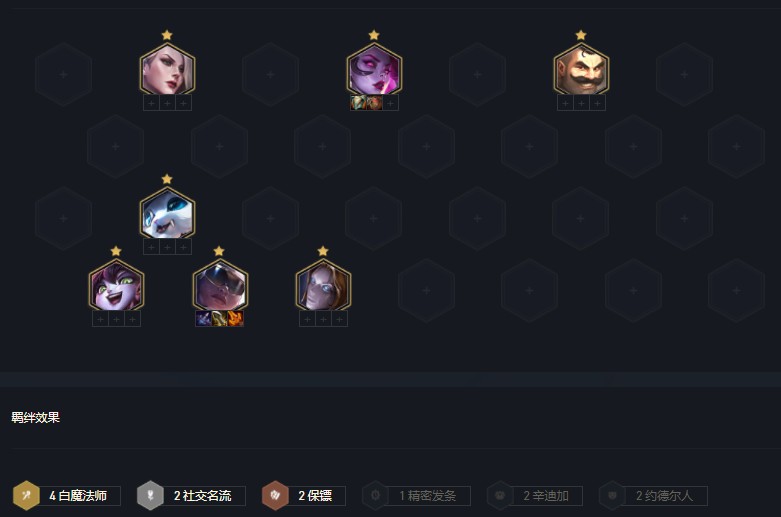The height and width of the screenshot is (517, 781).
Task: Click the Morgana champion hexagon
Action: 374,69
